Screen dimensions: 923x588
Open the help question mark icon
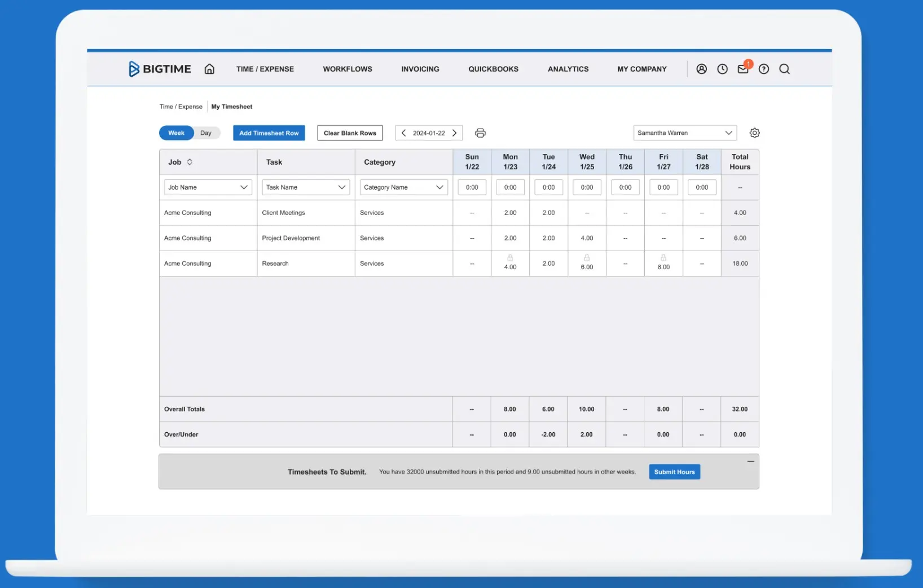tap(763, 69)
